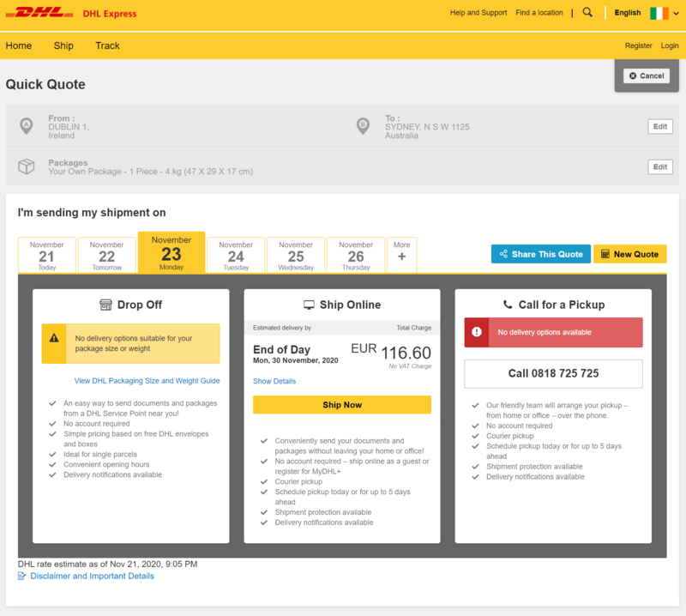The width and height of the screenshot is (686, 616).
Task: Click the 'No VAT Charge' note
Action: [410, 366]
